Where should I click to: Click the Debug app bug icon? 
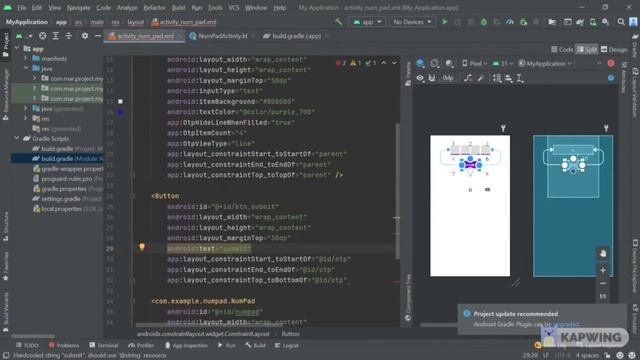click(484, 22)
